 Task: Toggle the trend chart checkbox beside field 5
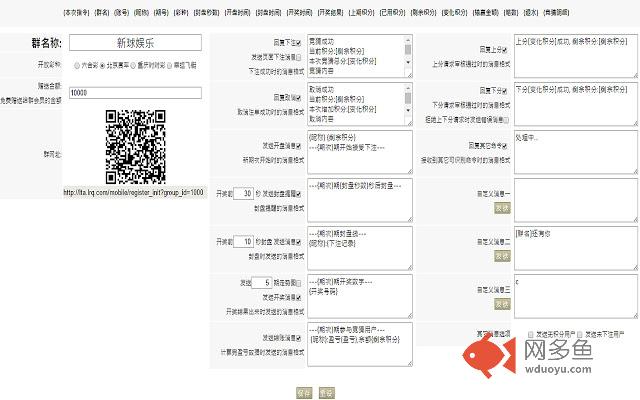[x=299, y=283]
